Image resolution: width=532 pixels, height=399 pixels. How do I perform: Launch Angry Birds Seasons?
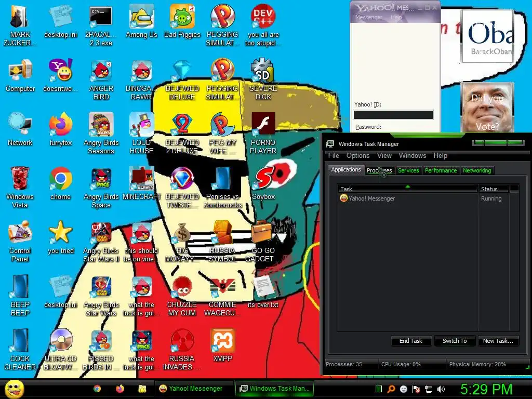point(101,134)
